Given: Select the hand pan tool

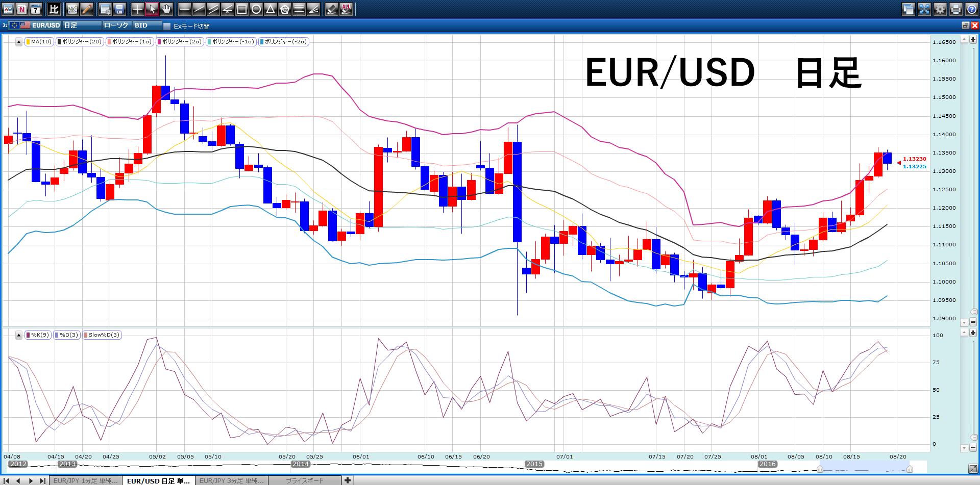Looking at the screenshot, I should (x=166, y=9).
